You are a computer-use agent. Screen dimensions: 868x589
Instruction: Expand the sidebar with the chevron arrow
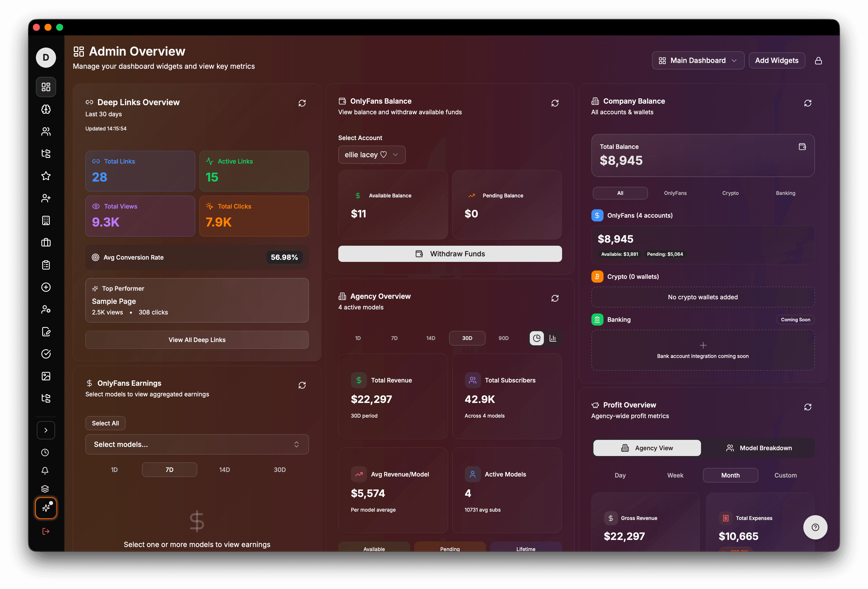coord(46,430)
